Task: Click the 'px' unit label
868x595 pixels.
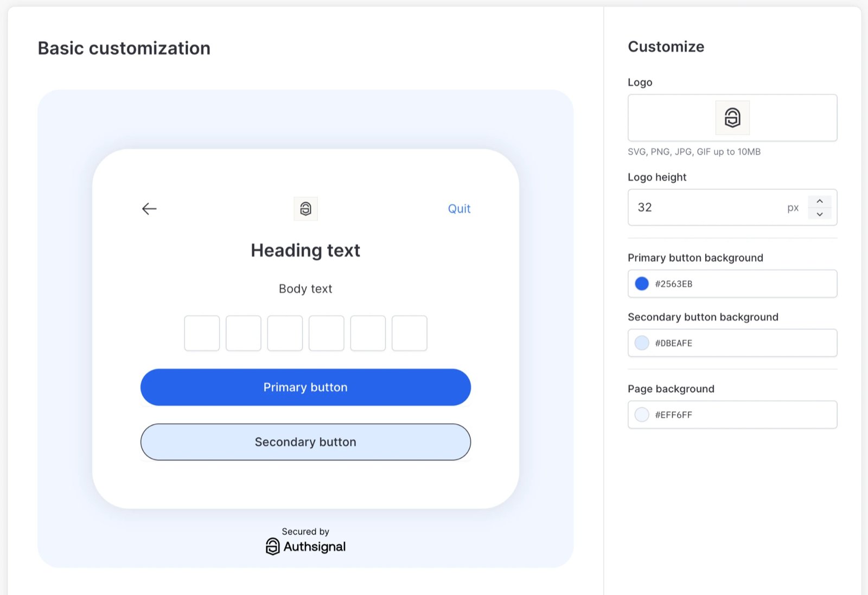Action: (793, 208)
